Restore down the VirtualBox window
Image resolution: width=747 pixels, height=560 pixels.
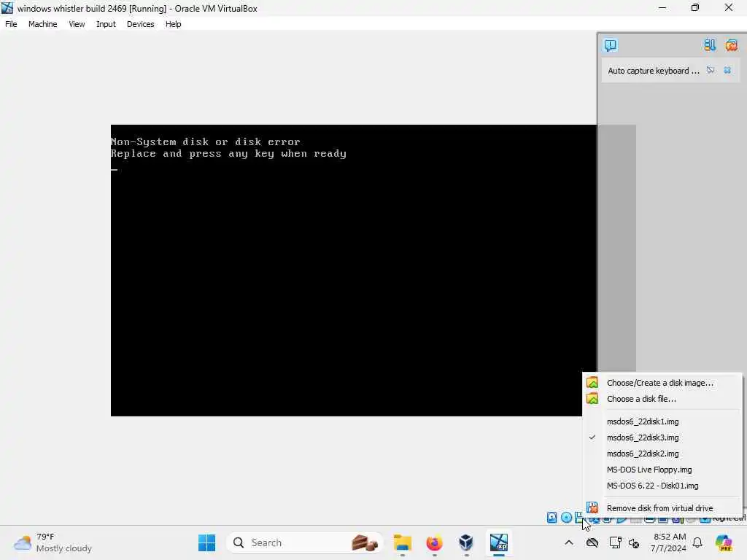coord(695,8)
